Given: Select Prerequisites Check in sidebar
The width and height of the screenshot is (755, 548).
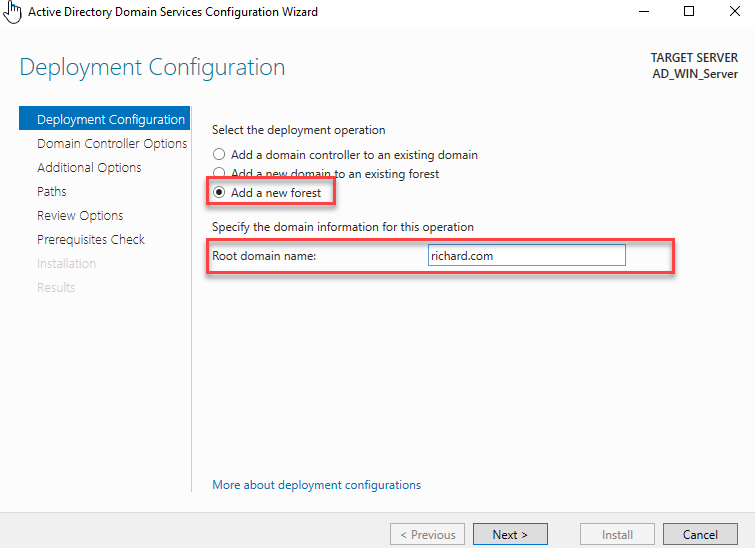Looking at the screenshot, I should (91, 239).
